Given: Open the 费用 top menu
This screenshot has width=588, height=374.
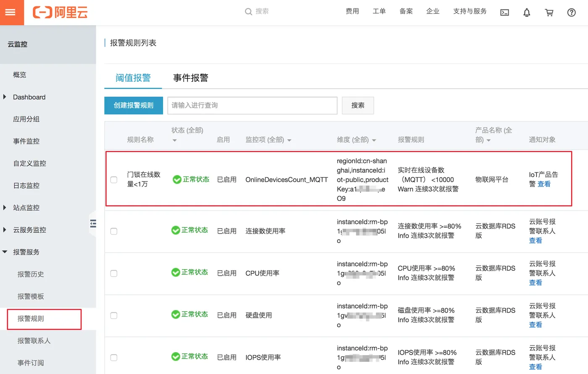Looking at the screenshot, I should pos(352,11).
